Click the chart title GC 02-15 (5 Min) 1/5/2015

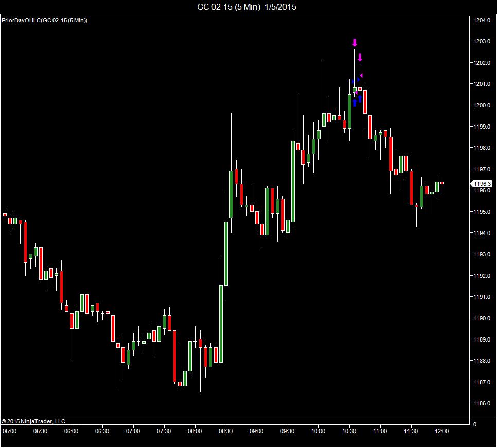(x=246, y=7)
